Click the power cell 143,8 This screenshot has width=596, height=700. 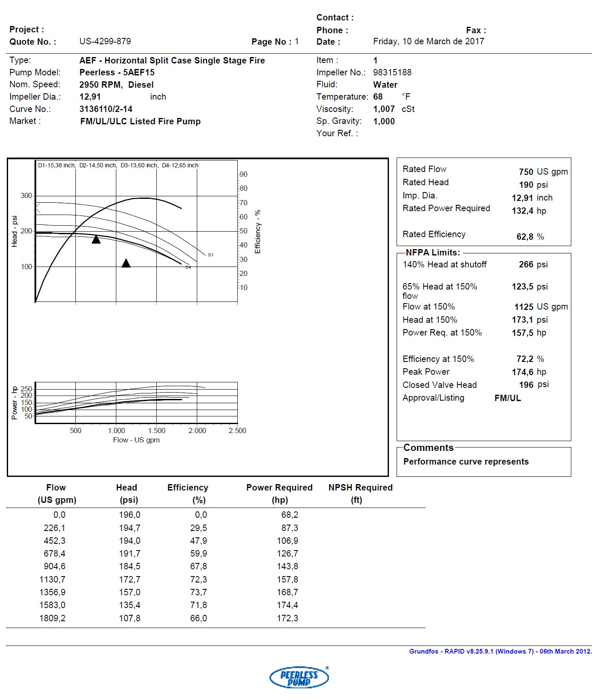pyautogui.click(x=288, y=566)
